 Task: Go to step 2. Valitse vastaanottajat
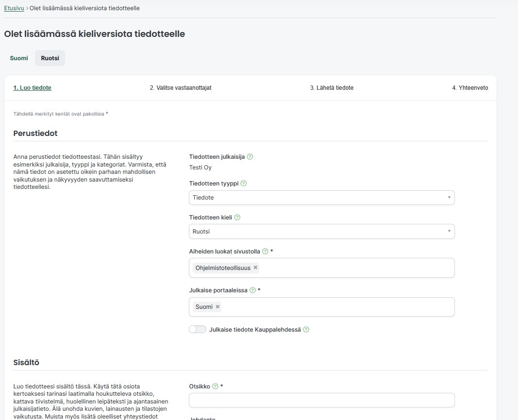(181, 88)
